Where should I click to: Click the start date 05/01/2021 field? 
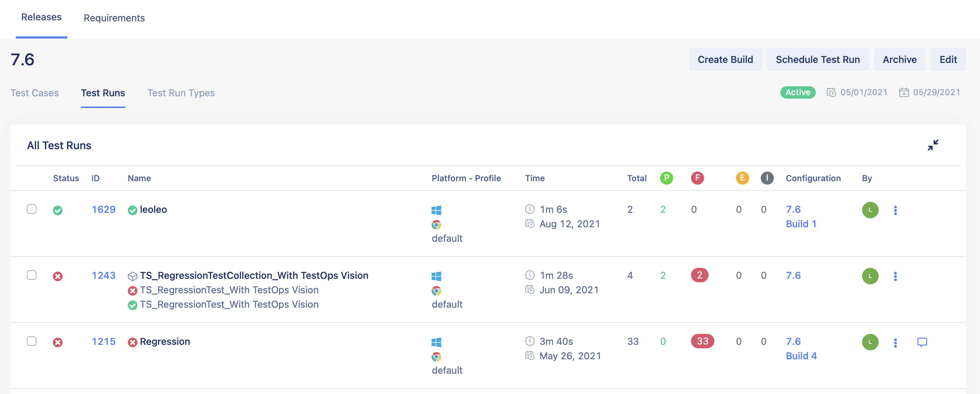[864, 92]
